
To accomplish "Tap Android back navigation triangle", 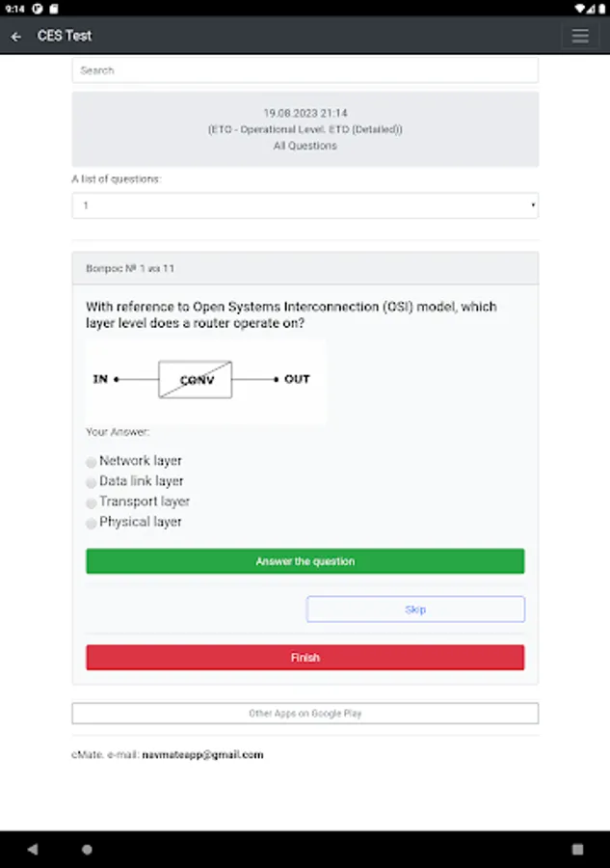I will pos(33,849).
